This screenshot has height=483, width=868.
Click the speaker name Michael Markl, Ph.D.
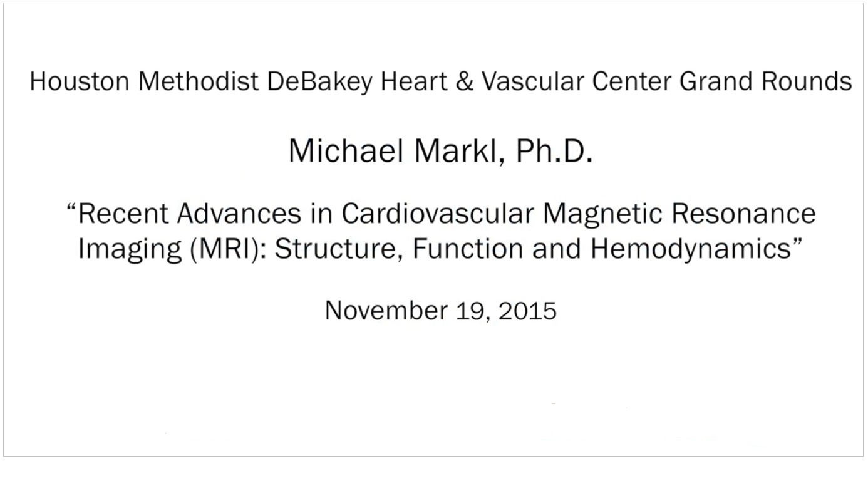point(440,151)
